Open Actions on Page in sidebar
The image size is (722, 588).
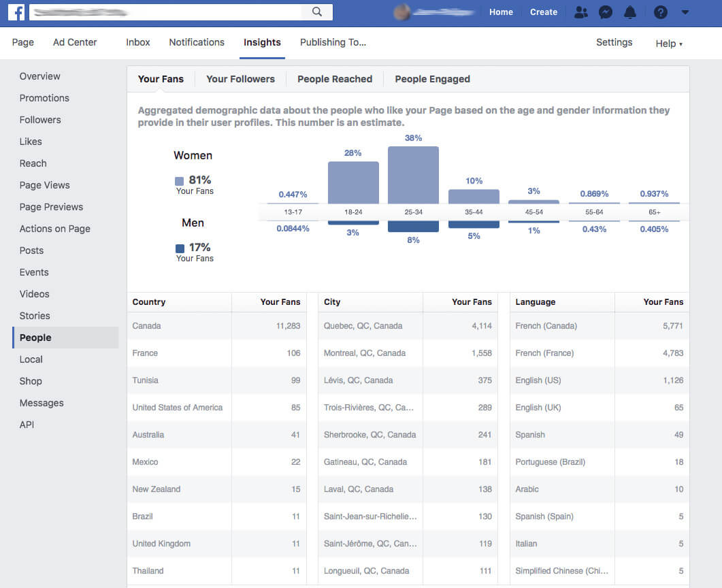coord(55,229)
